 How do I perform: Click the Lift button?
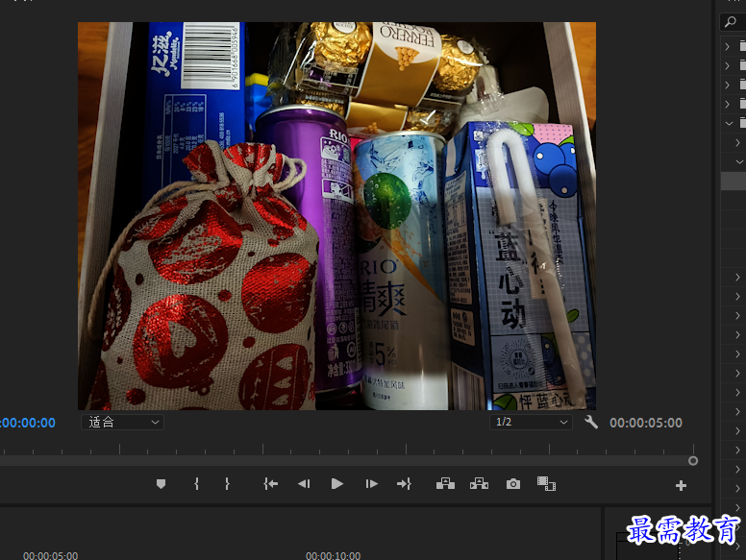[445, 484]
